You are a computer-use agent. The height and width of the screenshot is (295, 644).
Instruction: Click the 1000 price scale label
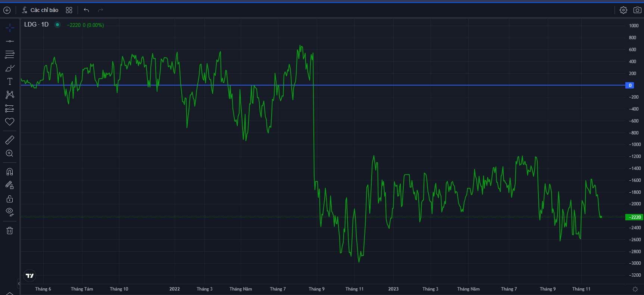[x=634, y=26]
